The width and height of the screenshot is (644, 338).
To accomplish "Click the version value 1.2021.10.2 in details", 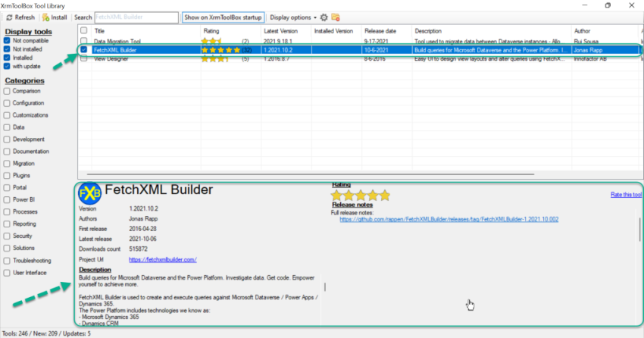I will (143, 208).
